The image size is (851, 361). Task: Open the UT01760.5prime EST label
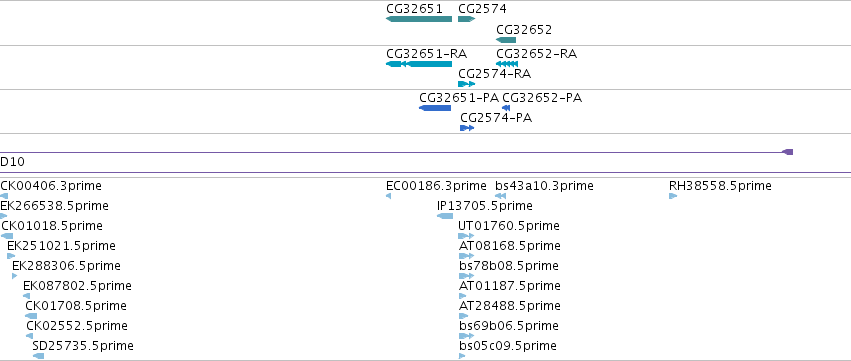[x=509, y=226]
